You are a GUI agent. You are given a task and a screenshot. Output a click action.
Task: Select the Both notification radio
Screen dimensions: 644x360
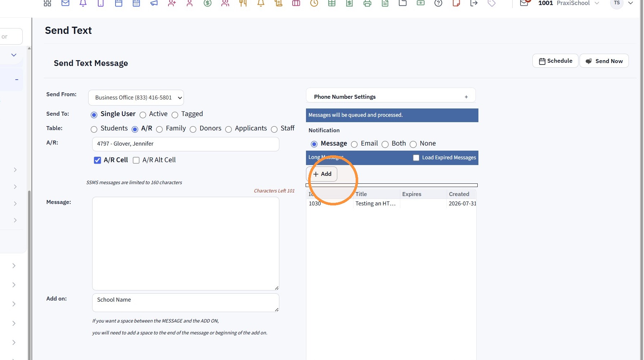click(385, 145)
